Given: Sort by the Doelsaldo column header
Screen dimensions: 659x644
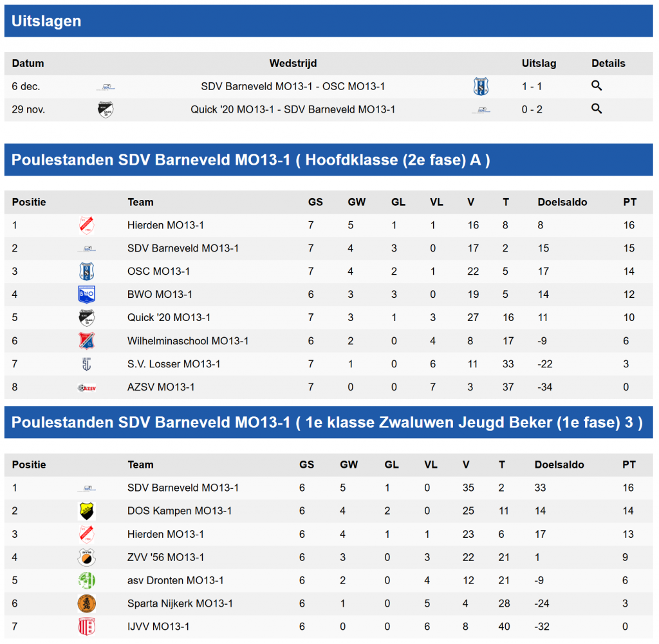Looking at the screenshot, I should point(562,201).
